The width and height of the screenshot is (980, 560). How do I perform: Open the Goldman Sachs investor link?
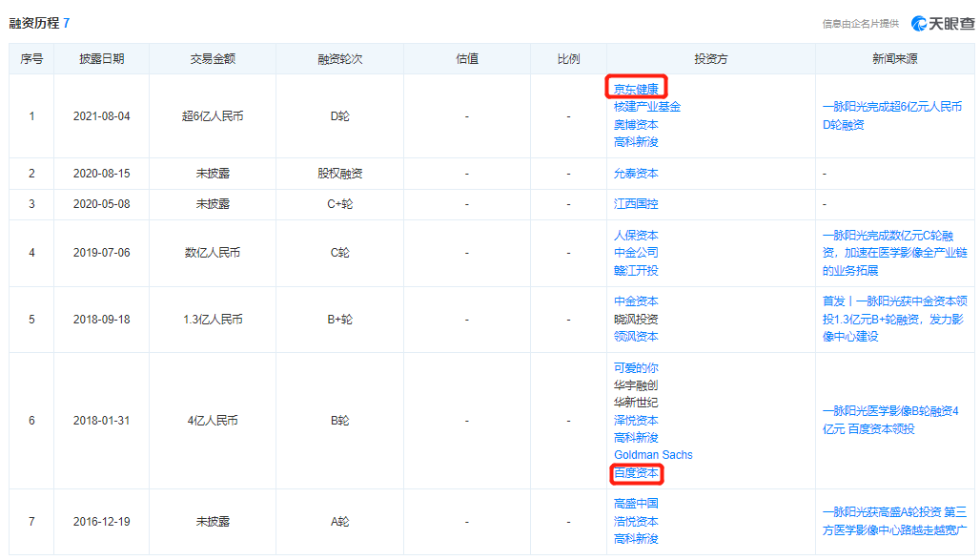(653, 455)
